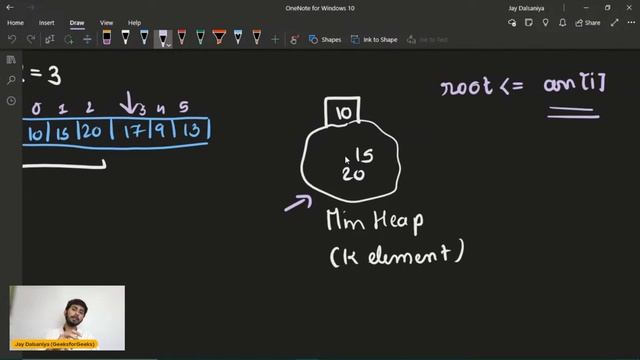
Task: Select the Type text selection tool
Action: point(49,40)
